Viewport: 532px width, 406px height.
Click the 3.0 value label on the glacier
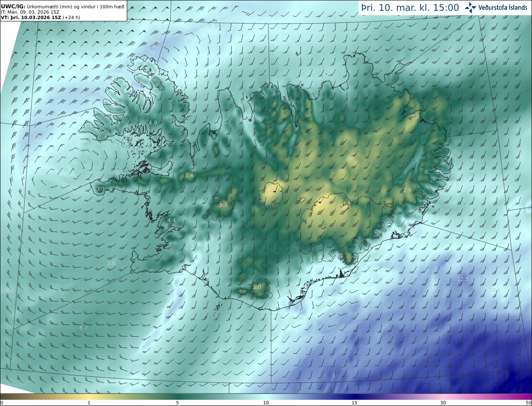(257, 287)
